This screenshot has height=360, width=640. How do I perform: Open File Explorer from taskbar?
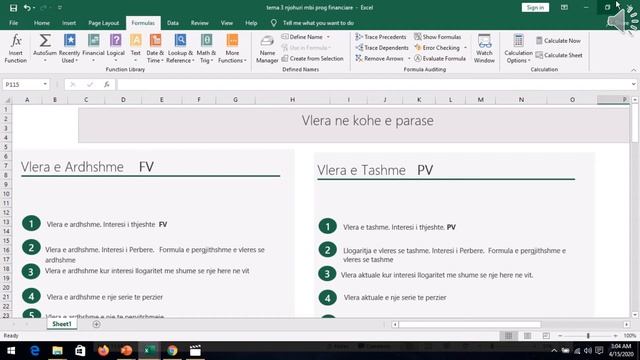click(57, 351)
